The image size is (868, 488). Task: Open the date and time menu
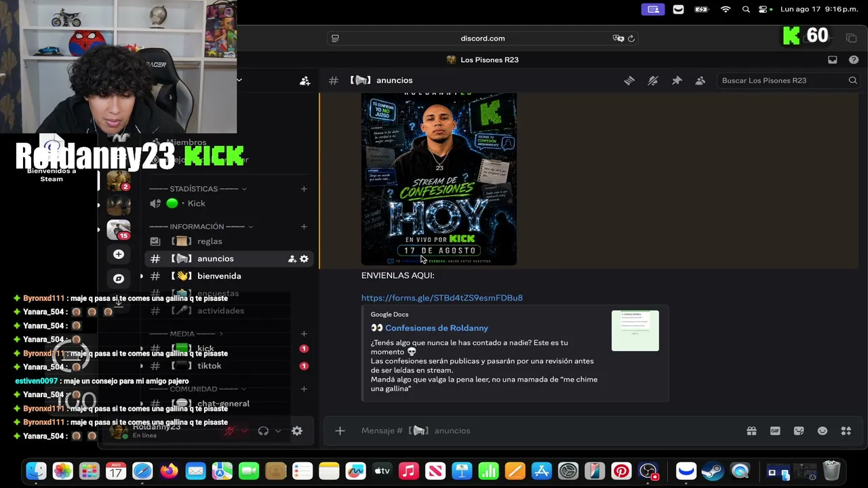(819, 9)
